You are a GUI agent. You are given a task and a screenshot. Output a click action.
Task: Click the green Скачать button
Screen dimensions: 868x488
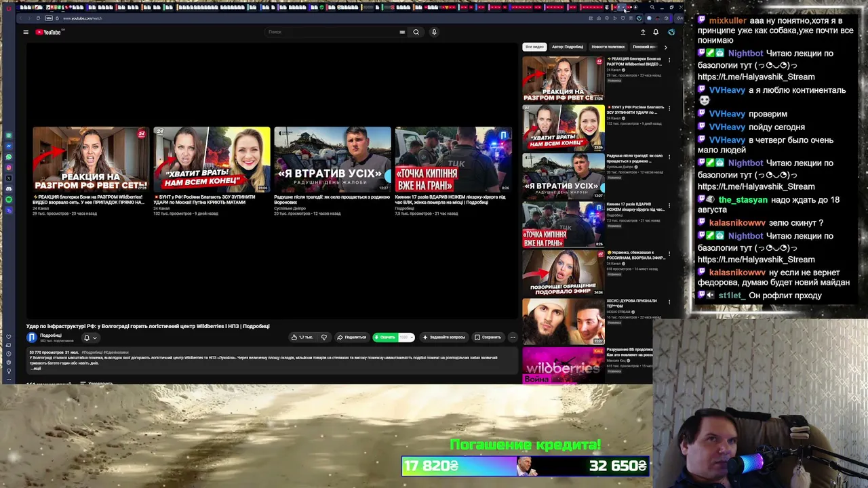pos(385,337)
